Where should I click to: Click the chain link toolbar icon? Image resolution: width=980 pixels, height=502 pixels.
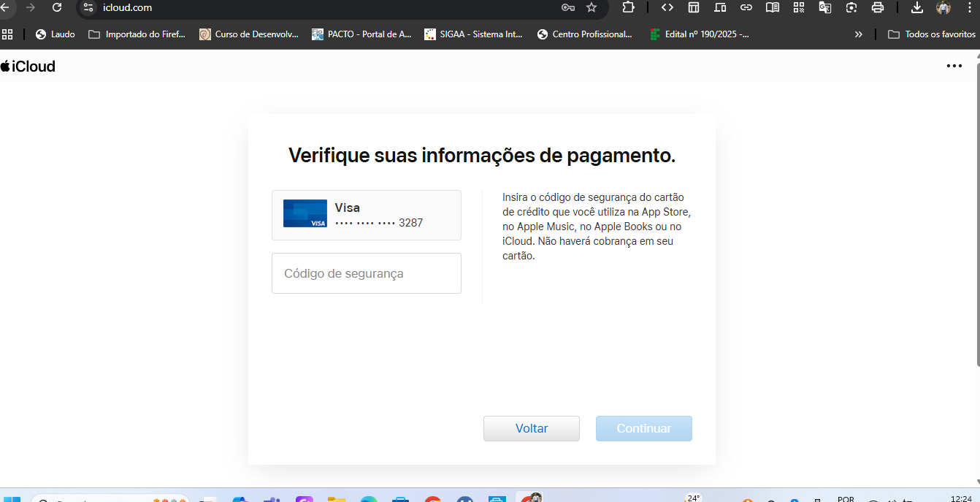[x=746, y=7]
